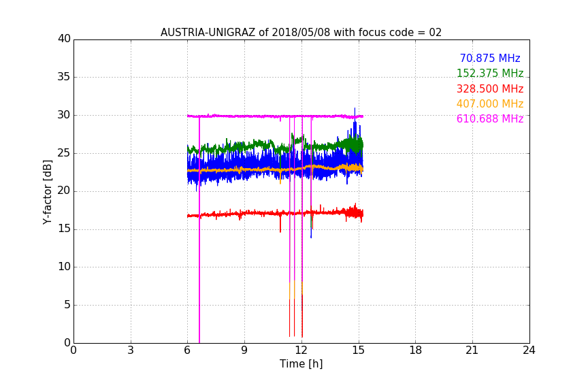Click the x-axis tick value 18
This screenshot has width=588, height=392.
[x=416, y=350]
